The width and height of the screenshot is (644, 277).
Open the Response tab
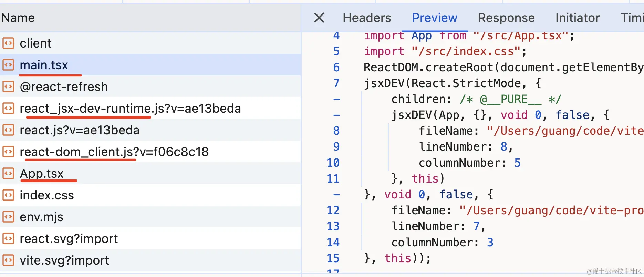click(506, 18)
